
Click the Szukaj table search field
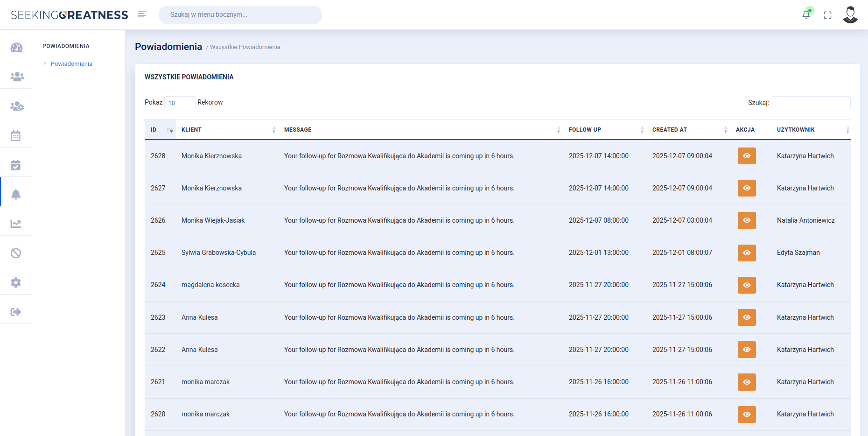(811, 102)
